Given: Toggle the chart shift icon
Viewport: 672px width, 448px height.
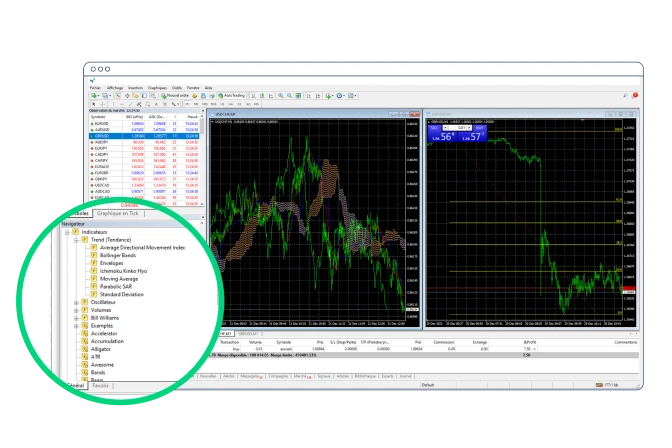Looking at the screenshot, I should (318, 96).
